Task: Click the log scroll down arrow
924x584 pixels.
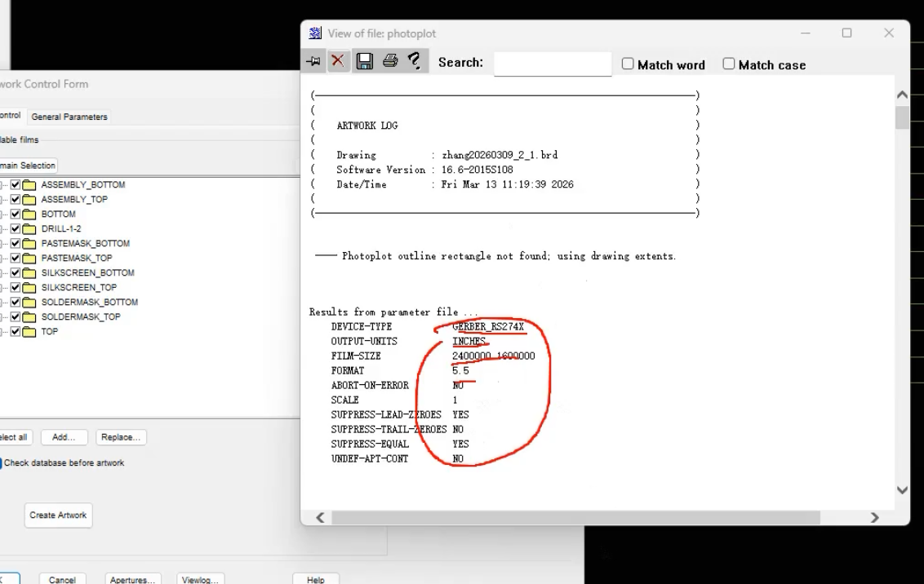Action: click(x=902, y=490)
